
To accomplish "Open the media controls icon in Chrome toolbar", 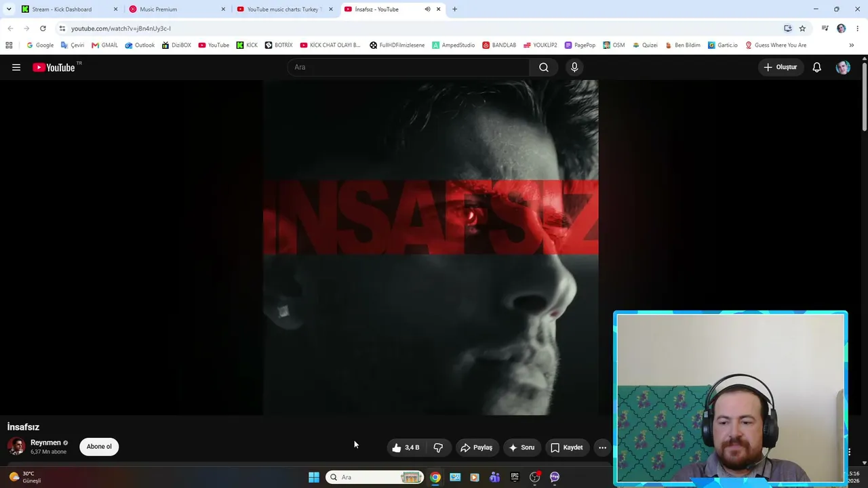I will (x=825, y=28).
